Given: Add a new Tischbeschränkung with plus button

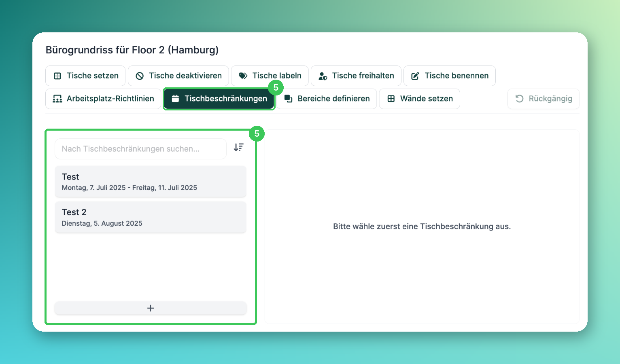Looking at the screenshot, I should pos(151,308).
